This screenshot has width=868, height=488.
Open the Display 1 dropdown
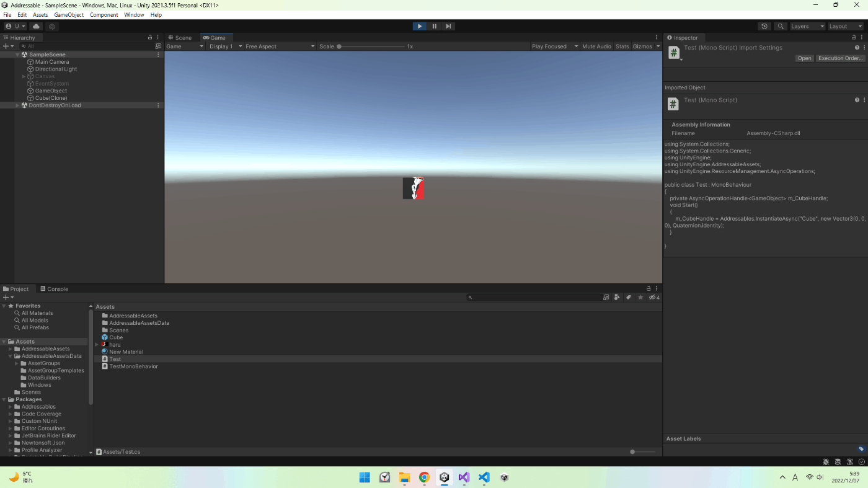(x=226, y=47)
